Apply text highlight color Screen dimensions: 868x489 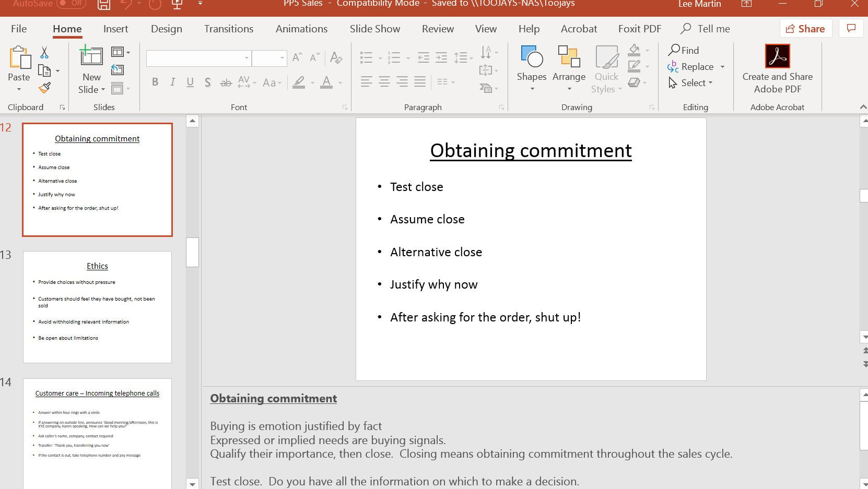point(299,82)
